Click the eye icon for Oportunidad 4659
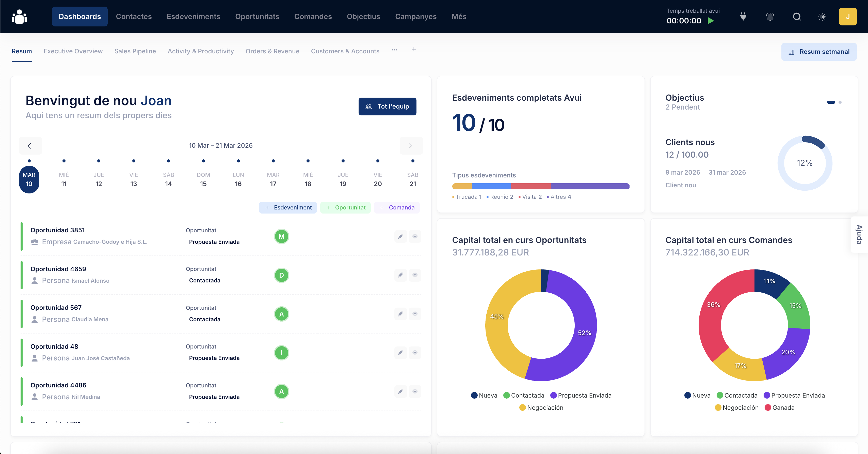 pos(415,275)
